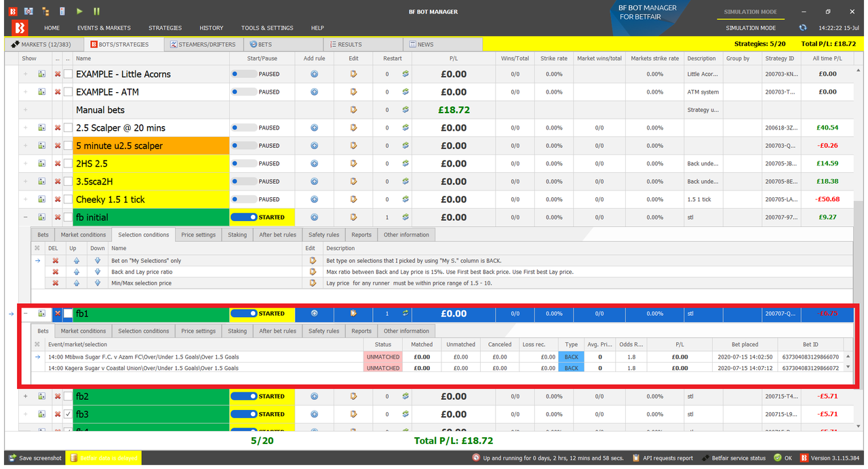
Task: Expand the fb2 strategy row
Action: pyautogui.click(x=26, y=396)
